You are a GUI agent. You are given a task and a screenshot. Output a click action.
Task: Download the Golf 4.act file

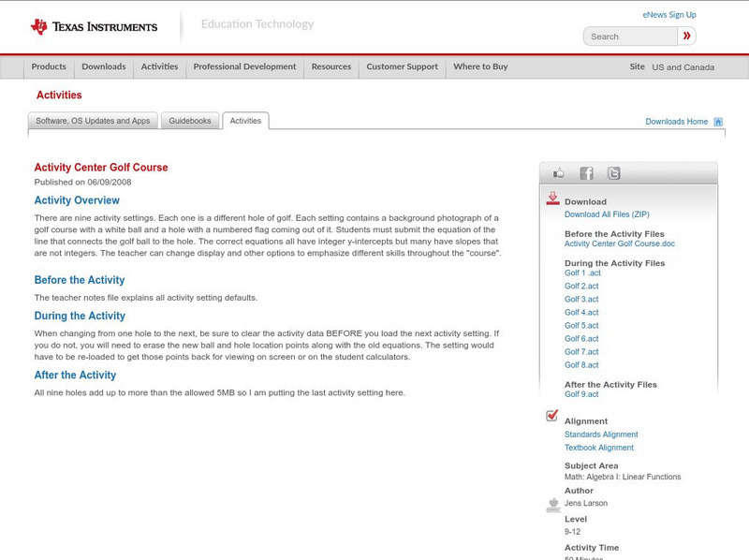[x=581, y=313]
